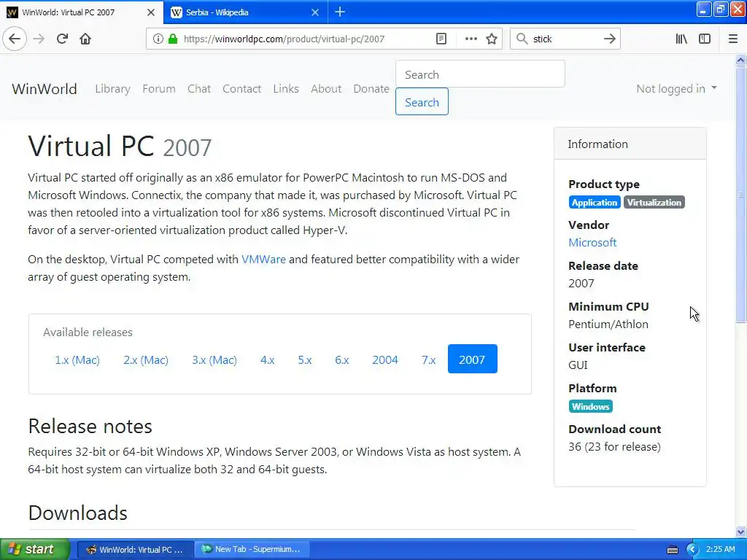Viewport: 747px width, 560px height.
Task: Open the About nav item
Action: (326, 89)
